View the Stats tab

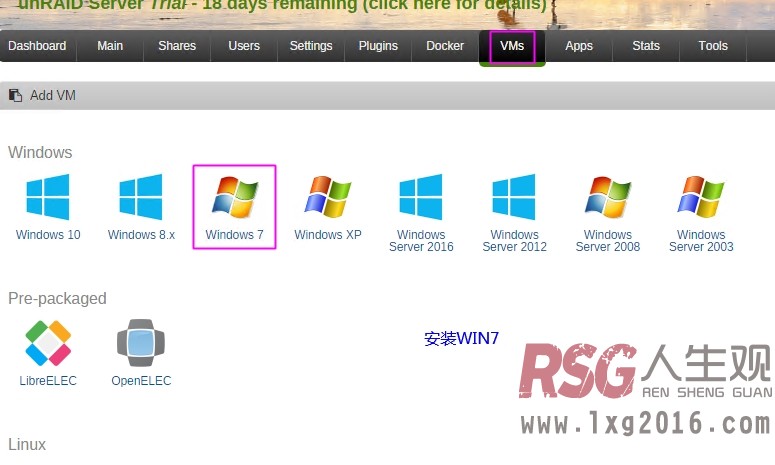[646, 46]
